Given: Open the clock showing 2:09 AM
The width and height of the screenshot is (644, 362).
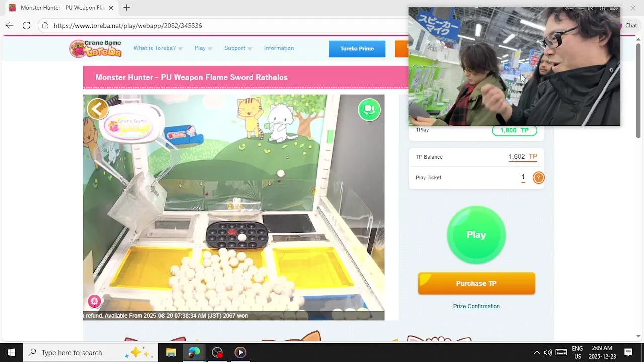Looking at the screenshot, I should [x=602, y=352].
